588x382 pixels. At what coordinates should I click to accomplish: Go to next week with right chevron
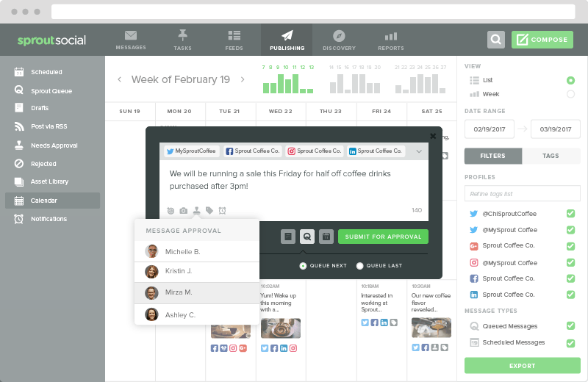point(243,79)
